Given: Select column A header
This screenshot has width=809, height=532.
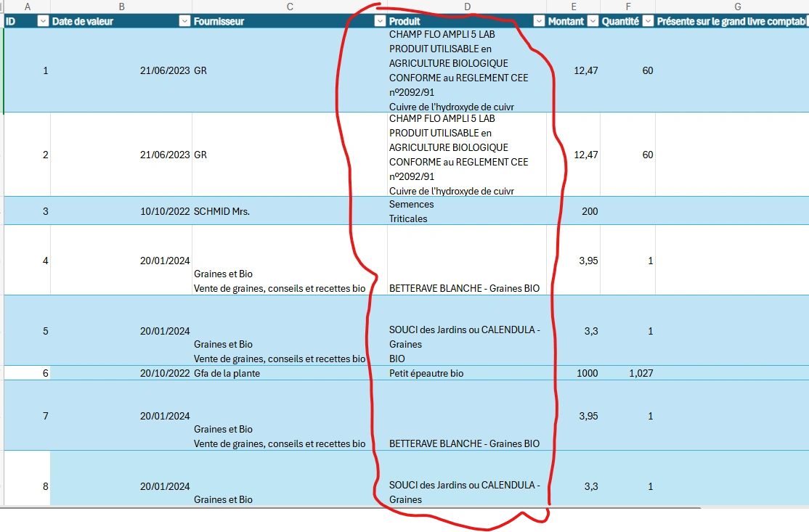Looking at the screenshot, I should pyautogui.click(x=28, y=7).
